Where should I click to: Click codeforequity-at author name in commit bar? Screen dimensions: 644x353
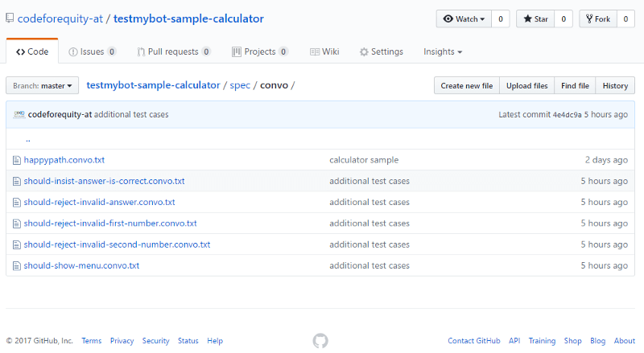point(60,114)
